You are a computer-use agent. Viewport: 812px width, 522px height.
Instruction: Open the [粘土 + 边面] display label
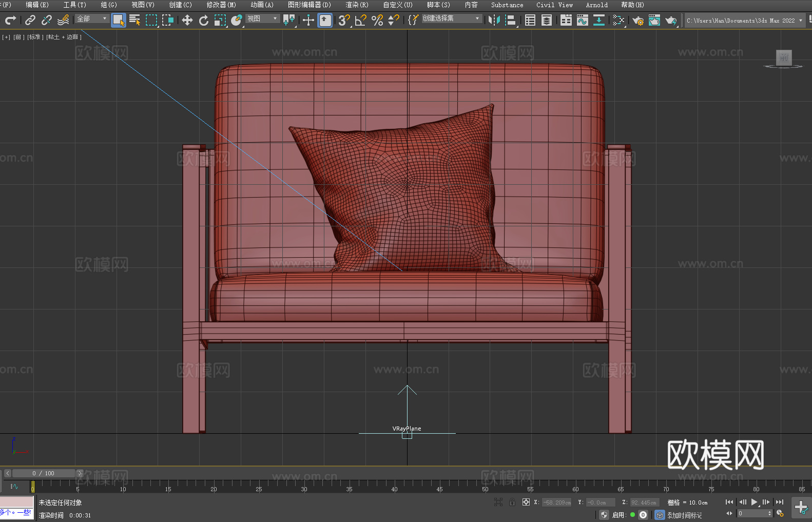tap(64, 37)
